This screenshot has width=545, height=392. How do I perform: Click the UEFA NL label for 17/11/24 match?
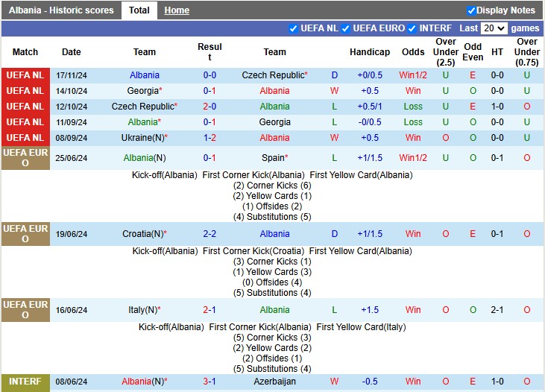click(25, 75)
